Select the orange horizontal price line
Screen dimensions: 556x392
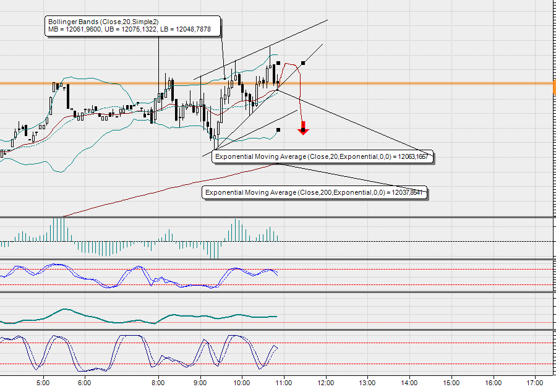276,84
